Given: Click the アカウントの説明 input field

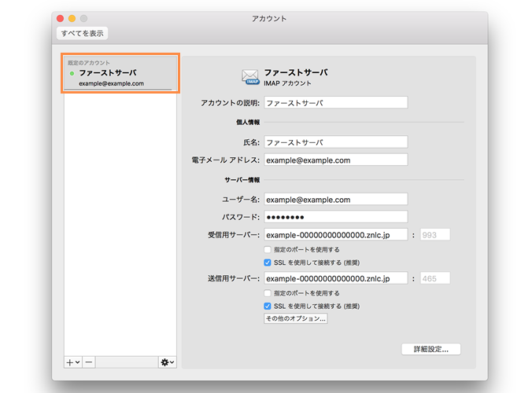Looking at the screenshot, I should click(x=336, y=103).
